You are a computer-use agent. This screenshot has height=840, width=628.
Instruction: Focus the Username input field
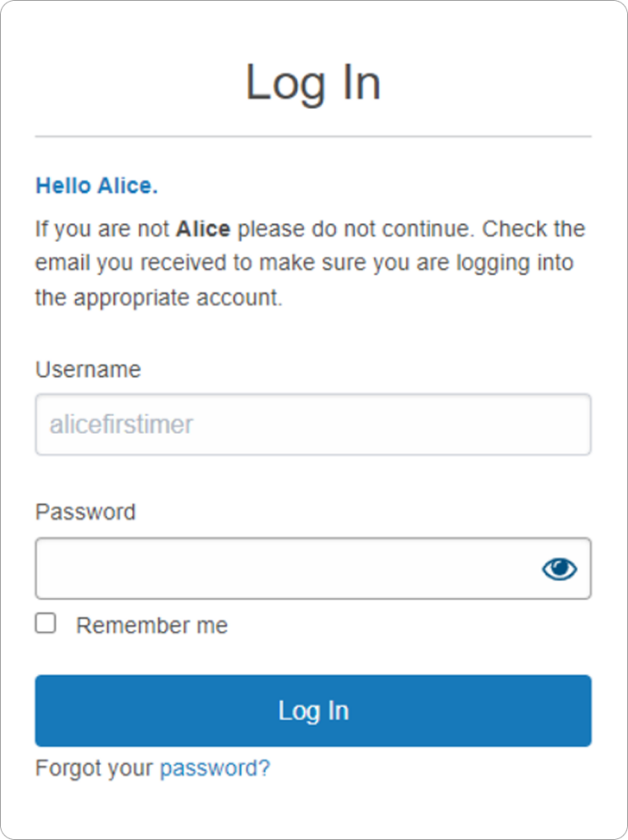pyautogui.click(x=312, y=425)
